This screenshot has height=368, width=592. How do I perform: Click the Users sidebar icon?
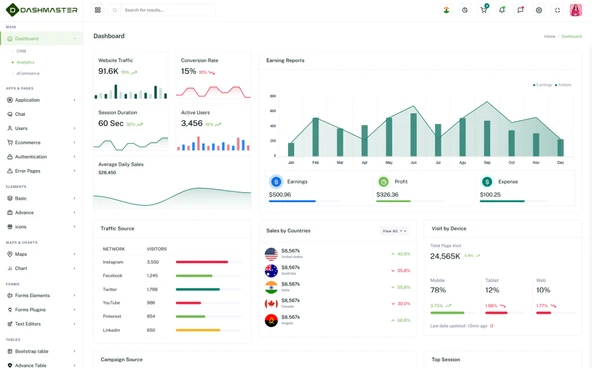click(10, 128)
